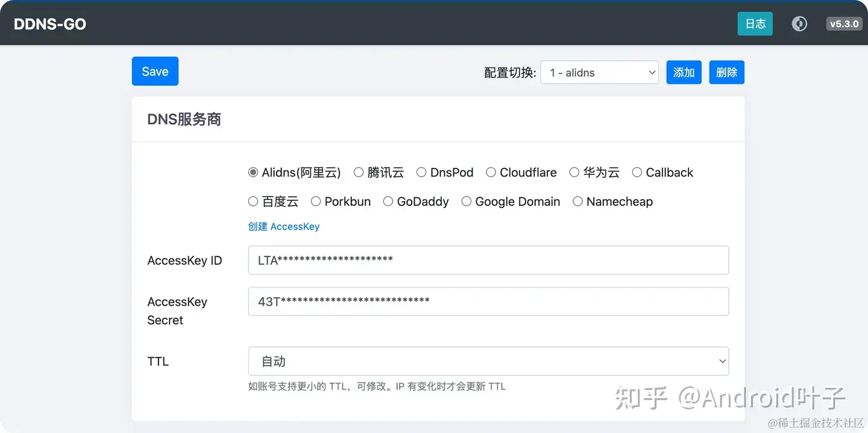Open the 创建 AccessKey link
Screen dimensions: 868x433
click(284, 227)
